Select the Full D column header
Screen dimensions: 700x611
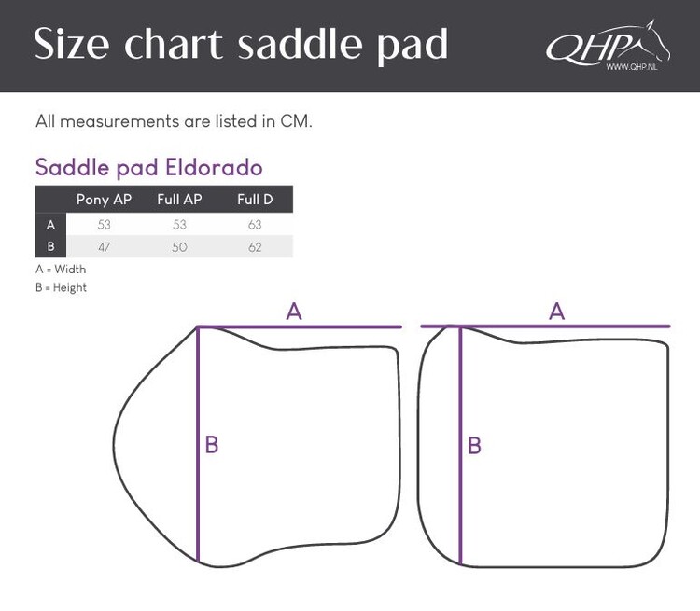tap(255, 199)
